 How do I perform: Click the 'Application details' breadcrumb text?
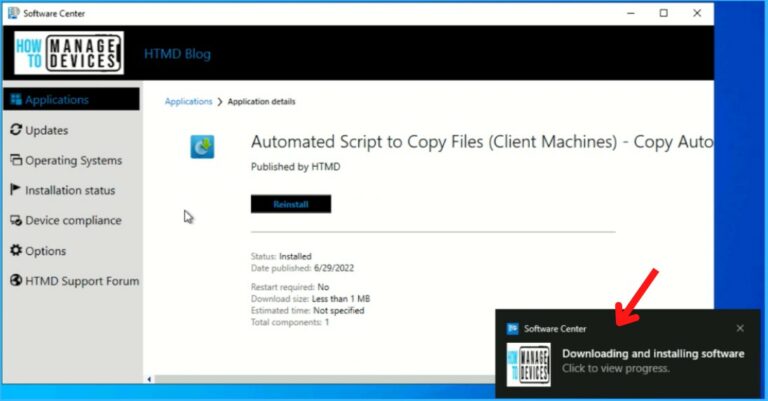click(262, 101)
